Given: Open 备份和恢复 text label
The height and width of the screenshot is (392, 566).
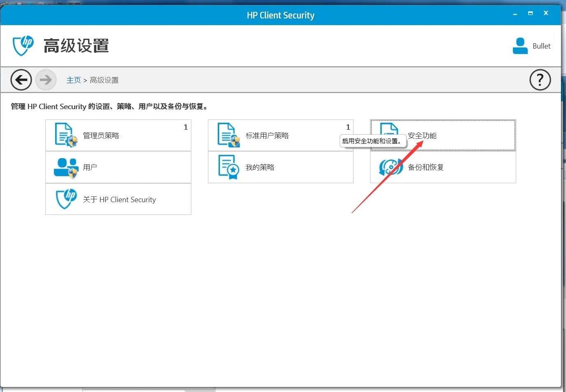Looking at the screenshot, I should (426, 168).
